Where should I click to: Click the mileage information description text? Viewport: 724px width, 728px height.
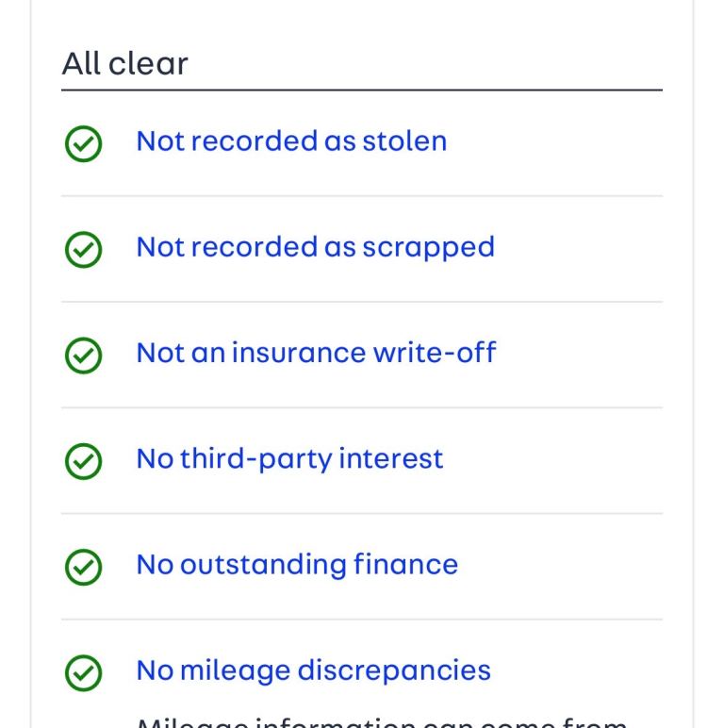[x=382, y=722]
